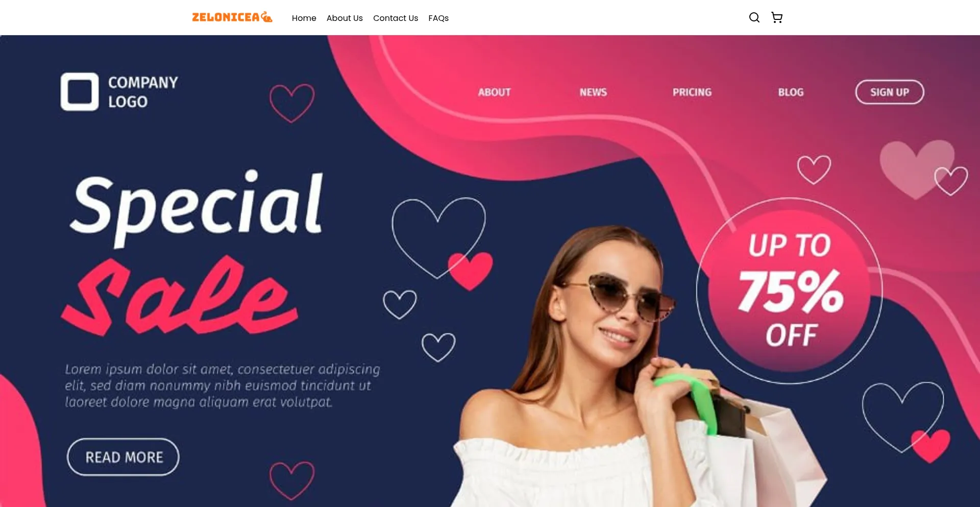Click the pink outlined heart beside Company Logo
Screen dimensions: 980x507
click(292, 103)
